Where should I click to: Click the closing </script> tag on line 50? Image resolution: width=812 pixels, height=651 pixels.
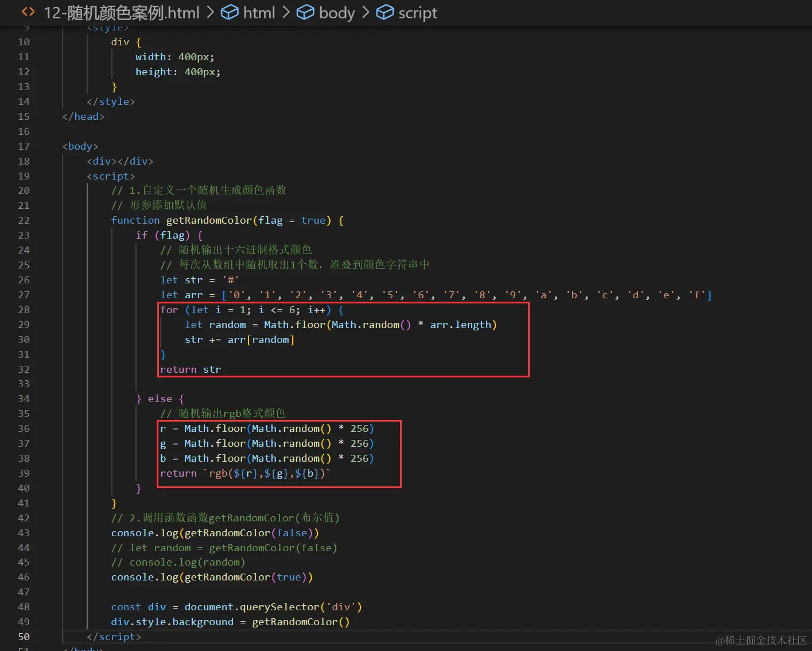click(x=114, y=637)
